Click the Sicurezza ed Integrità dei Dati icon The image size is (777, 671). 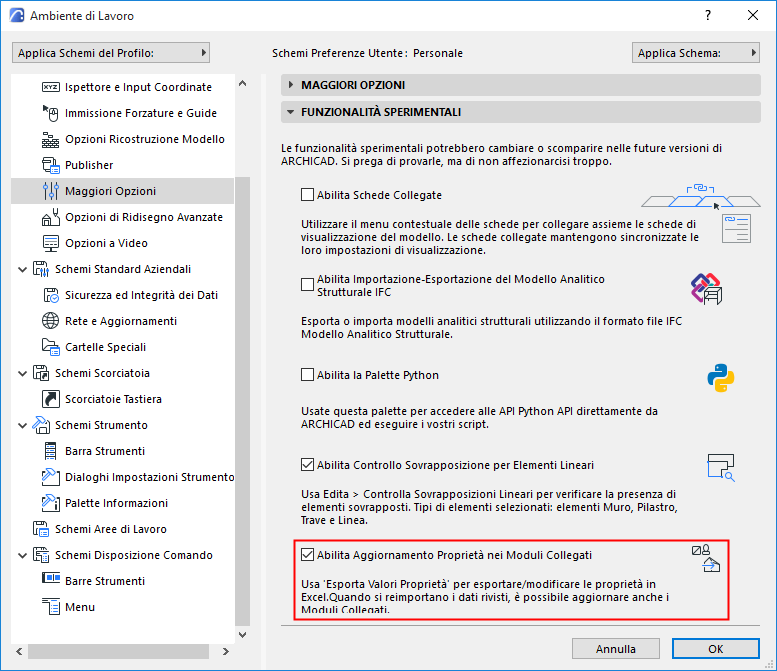pos(51,295)
